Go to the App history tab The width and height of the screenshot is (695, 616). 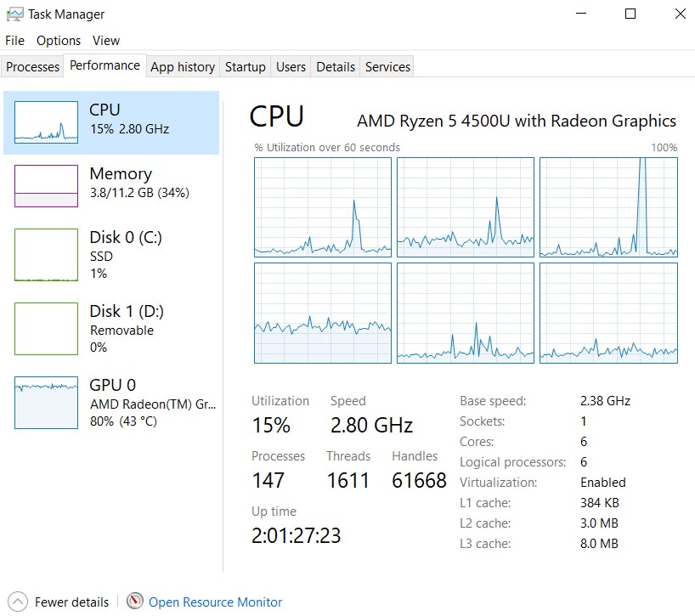(183, 66)
